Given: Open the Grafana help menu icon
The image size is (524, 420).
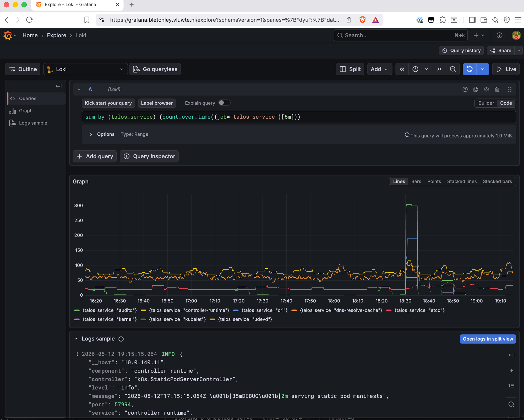Looking at the screenshot, I should coord(499,35).
